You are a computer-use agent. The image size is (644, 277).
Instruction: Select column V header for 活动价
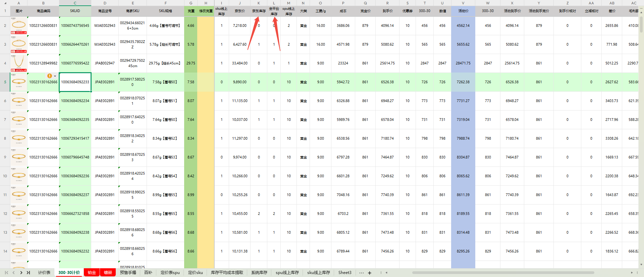click(x=463, y=3)
